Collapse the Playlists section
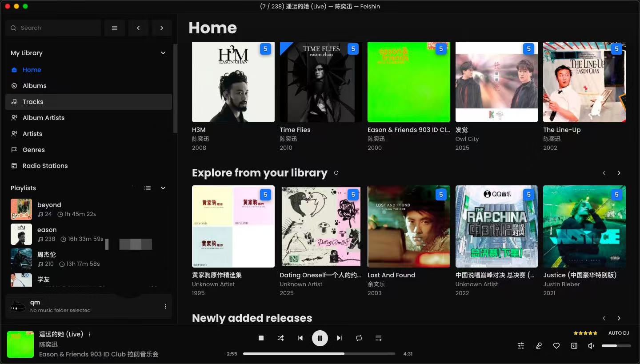Viewport: 640px width, 364px height. (x=163, y=188)
